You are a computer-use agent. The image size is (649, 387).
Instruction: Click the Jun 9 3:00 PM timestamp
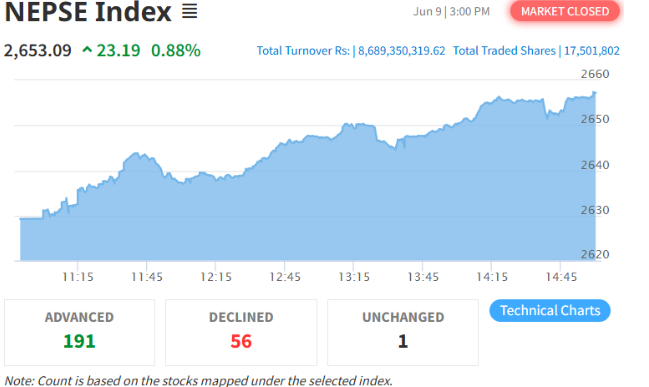click(x=451, y=11)
